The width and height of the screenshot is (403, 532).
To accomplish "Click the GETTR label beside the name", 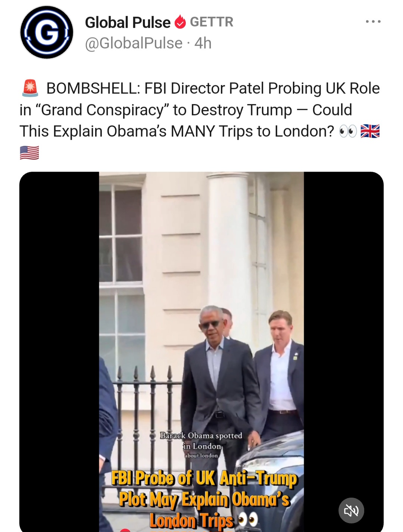I will coord(212,22).
